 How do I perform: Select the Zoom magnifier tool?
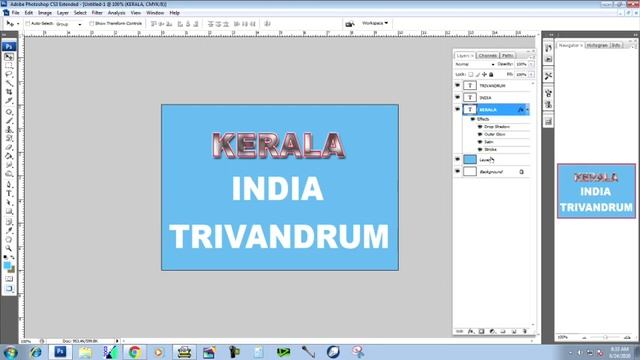[x=9, y=248]
